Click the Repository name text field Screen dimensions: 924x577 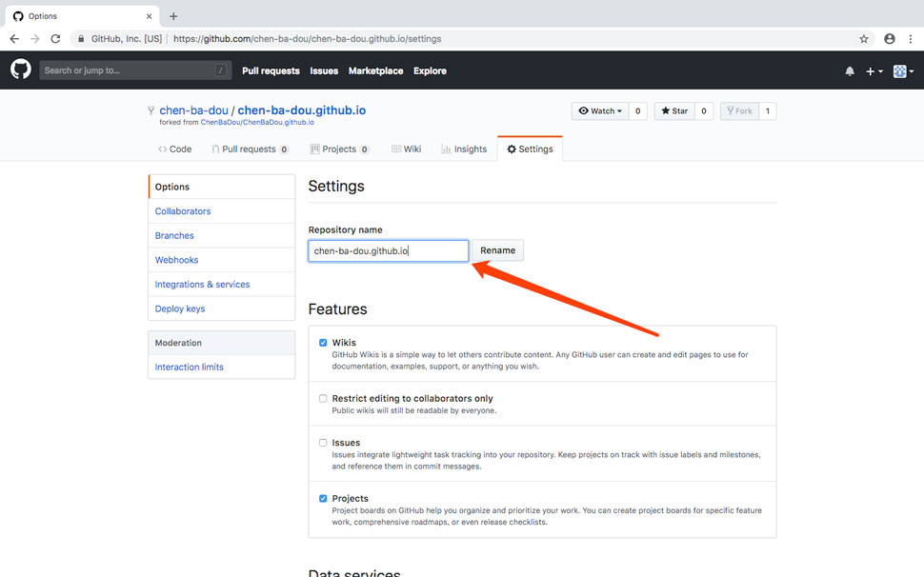389,250
